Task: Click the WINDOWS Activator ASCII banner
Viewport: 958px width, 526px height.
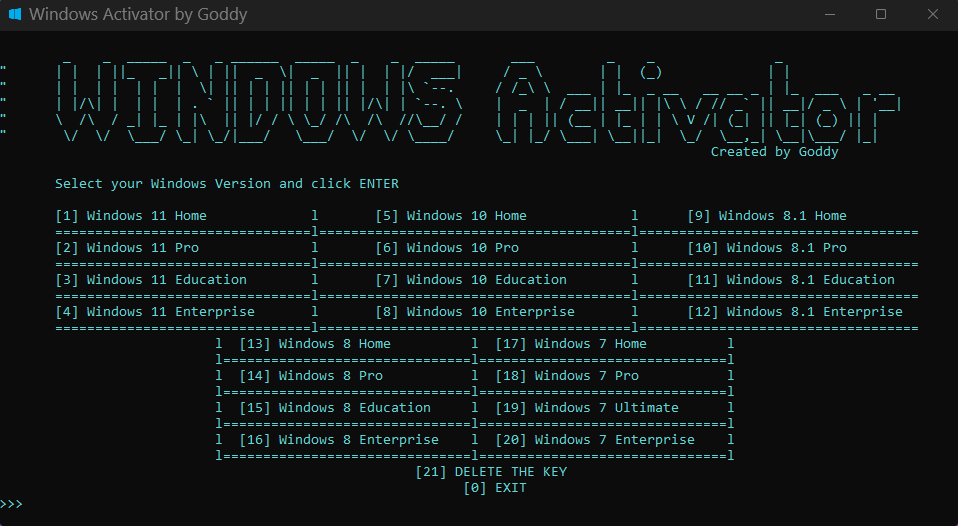Action: (478, 101)
